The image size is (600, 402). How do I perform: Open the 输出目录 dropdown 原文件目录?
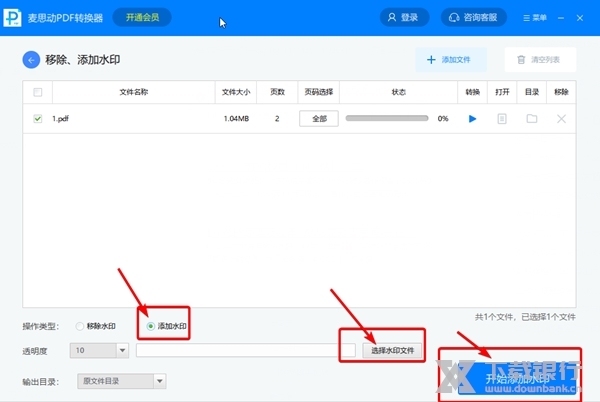pos(122,381)
